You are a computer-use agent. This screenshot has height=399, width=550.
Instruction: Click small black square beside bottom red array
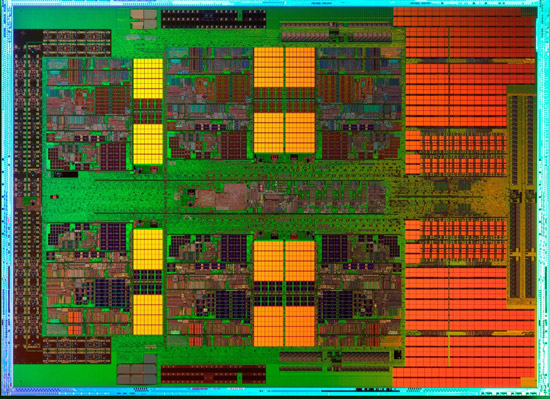[x=398, y=355]
